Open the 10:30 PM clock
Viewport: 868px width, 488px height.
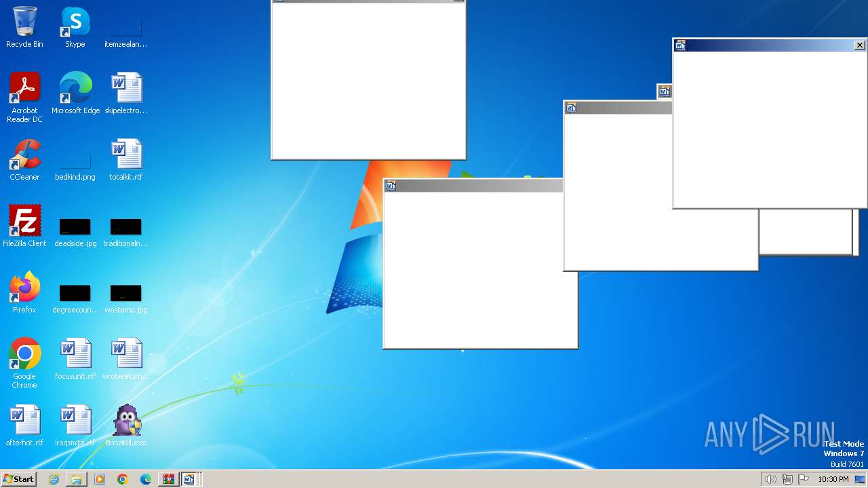(x=833, y=479)
